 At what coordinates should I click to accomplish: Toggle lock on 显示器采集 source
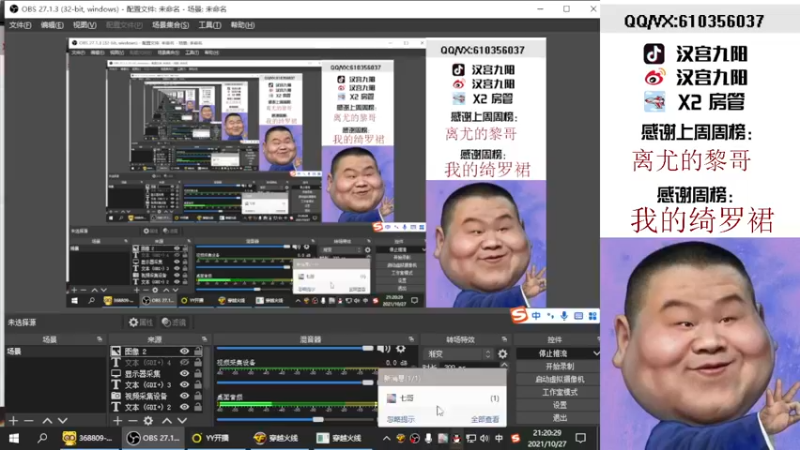click(198, 373)
